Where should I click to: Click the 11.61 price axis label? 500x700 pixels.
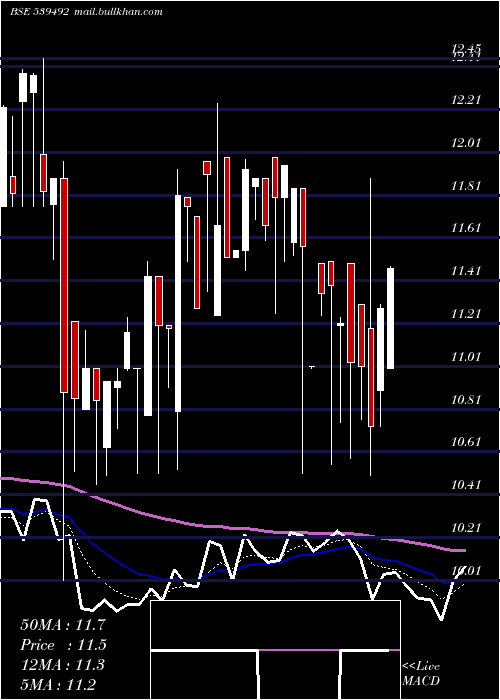pos(467,229)
